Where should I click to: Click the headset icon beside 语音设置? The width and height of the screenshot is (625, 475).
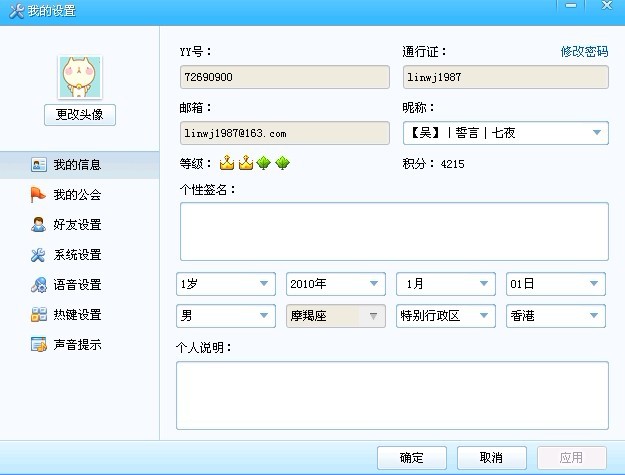39,285
